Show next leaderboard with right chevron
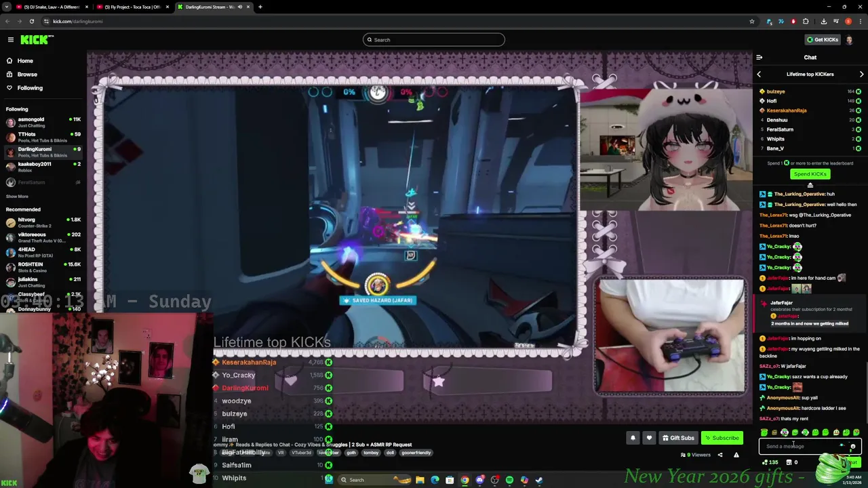 [861, 75]
